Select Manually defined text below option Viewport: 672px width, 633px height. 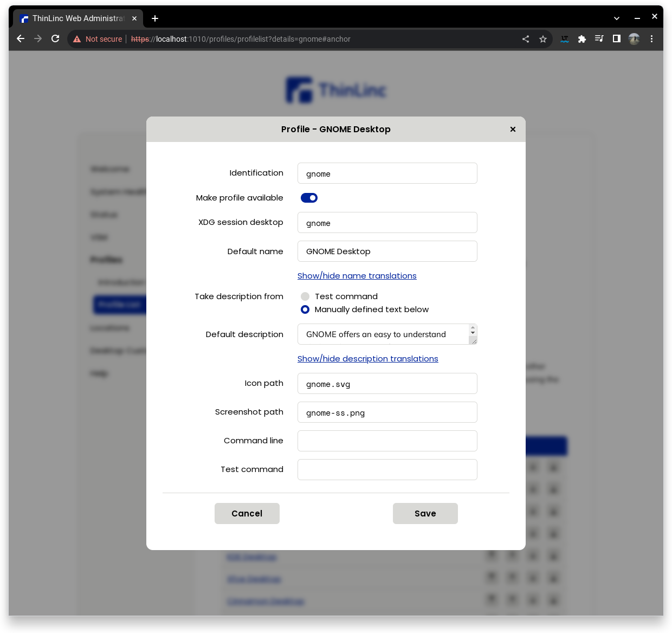pyautogui.click(x=305, y=309)
